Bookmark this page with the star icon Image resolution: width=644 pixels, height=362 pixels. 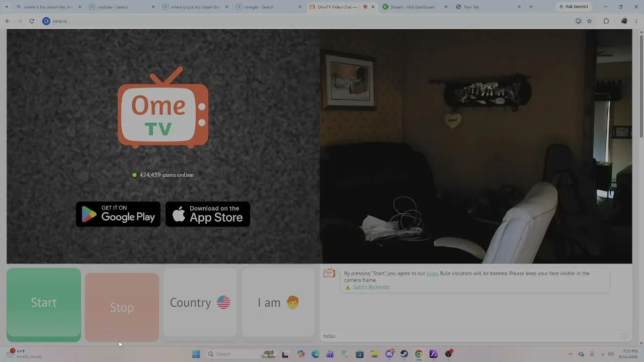point(590,21)
